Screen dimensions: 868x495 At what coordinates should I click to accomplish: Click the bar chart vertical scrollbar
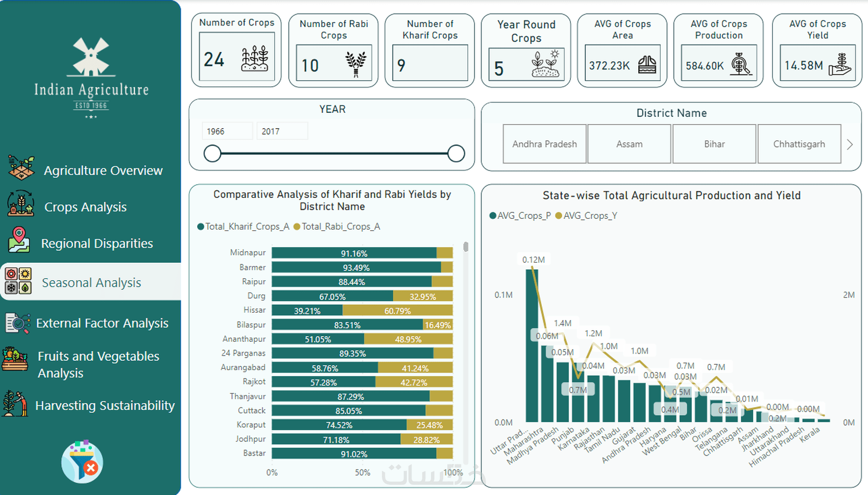pyautogui.click(x=466, y=247)
